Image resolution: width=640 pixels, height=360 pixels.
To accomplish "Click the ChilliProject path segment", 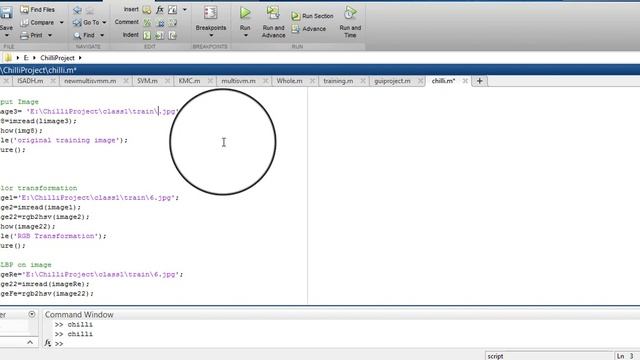I will tap(57, 58).
